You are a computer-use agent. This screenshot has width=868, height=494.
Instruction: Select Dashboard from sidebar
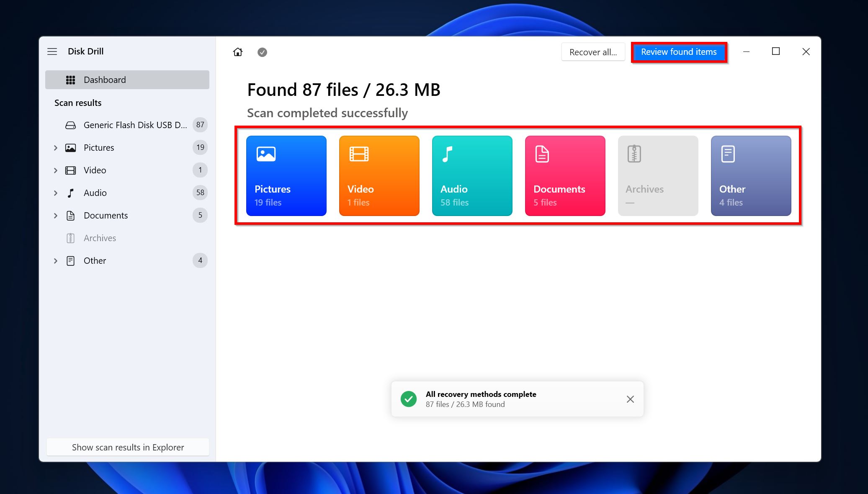pyautogui.click(x=127, y=79)
